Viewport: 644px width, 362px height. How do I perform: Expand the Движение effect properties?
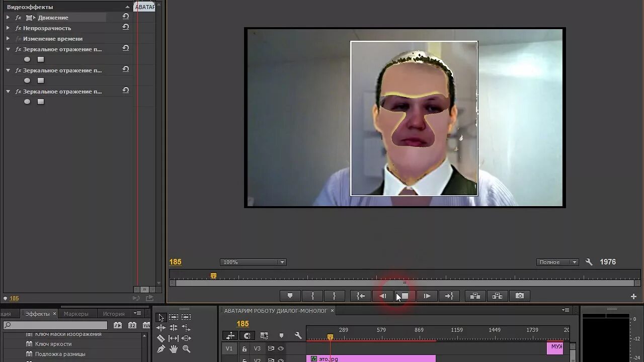(8, 17)
